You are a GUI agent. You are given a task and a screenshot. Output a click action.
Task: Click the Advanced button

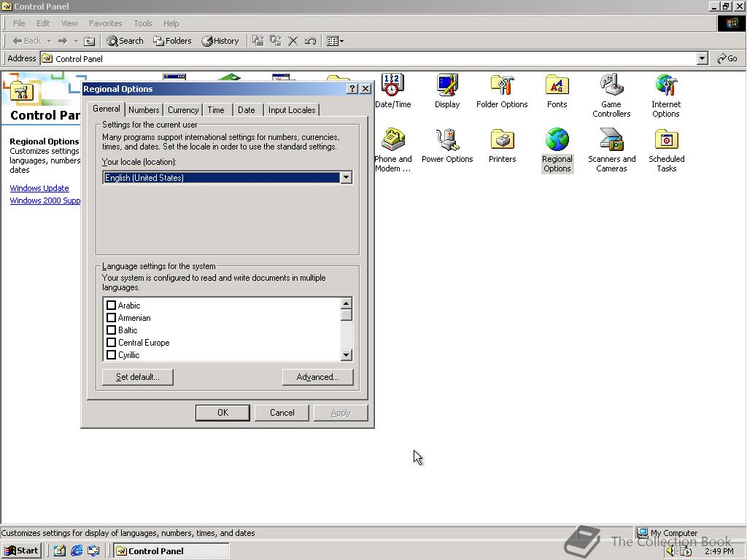pos(318,377)
